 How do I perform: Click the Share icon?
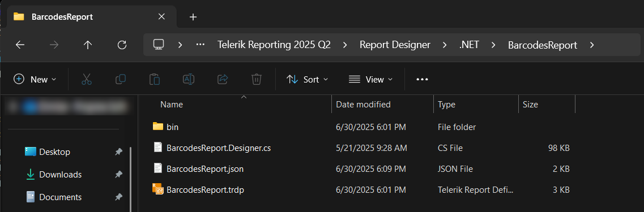223,79
